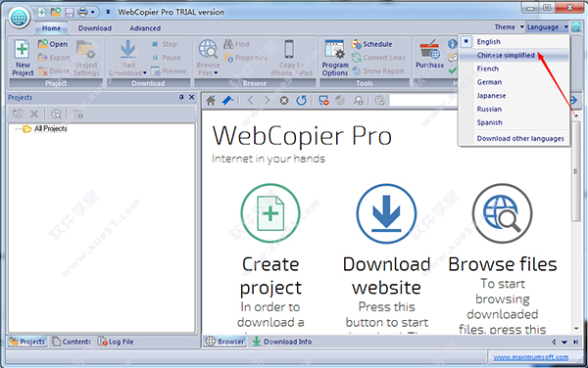Click the browser bookmark pin icon

[x=227, y=101]
